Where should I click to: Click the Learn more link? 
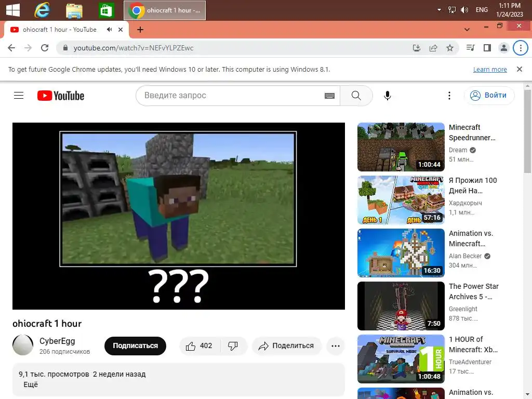pyautogui.click(x=490, y=69)
